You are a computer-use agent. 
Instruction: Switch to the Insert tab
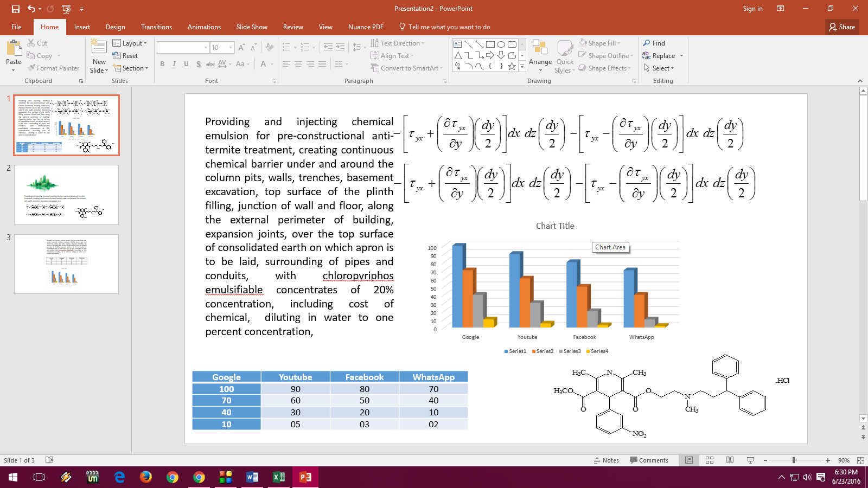pos(81,27)
